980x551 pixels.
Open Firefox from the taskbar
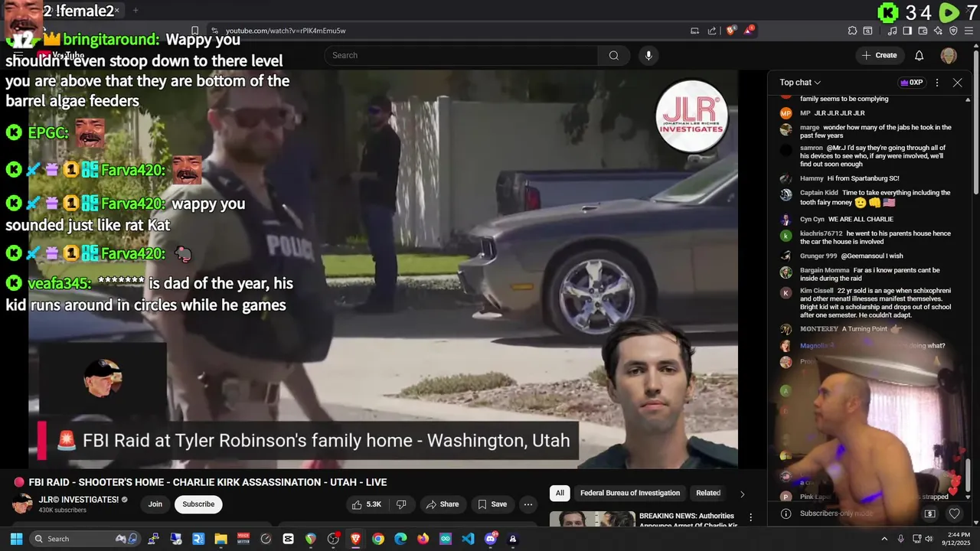click(423, 539)
